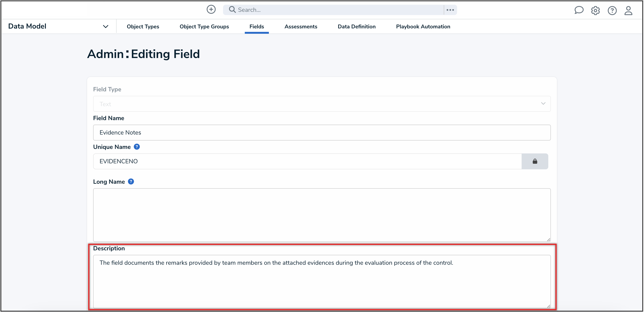The height and width of the screenshot is (312, 644).
Task: Expand the Data Model navigation dropdown
Action: click(105, 26)
